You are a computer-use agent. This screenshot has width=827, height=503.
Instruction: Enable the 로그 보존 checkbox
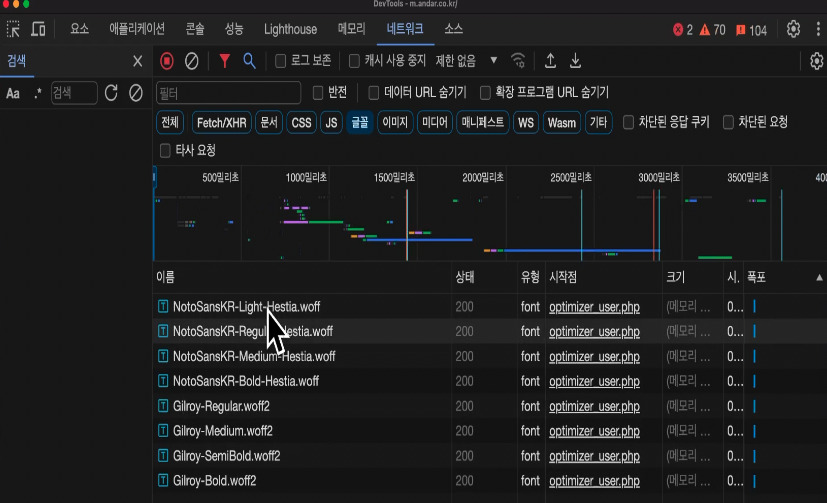click(x=281, y=61)
